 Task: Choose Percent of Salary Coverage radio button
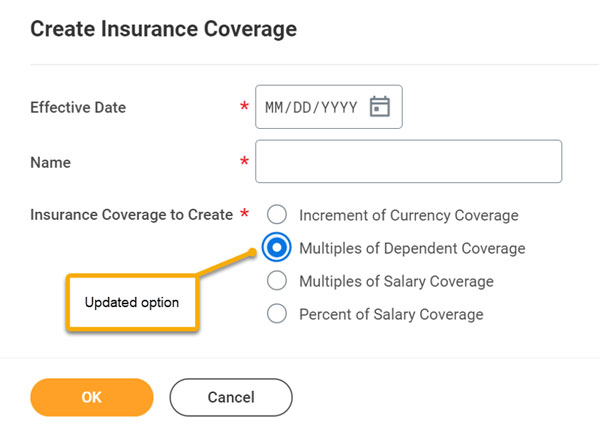click(277, 314)
